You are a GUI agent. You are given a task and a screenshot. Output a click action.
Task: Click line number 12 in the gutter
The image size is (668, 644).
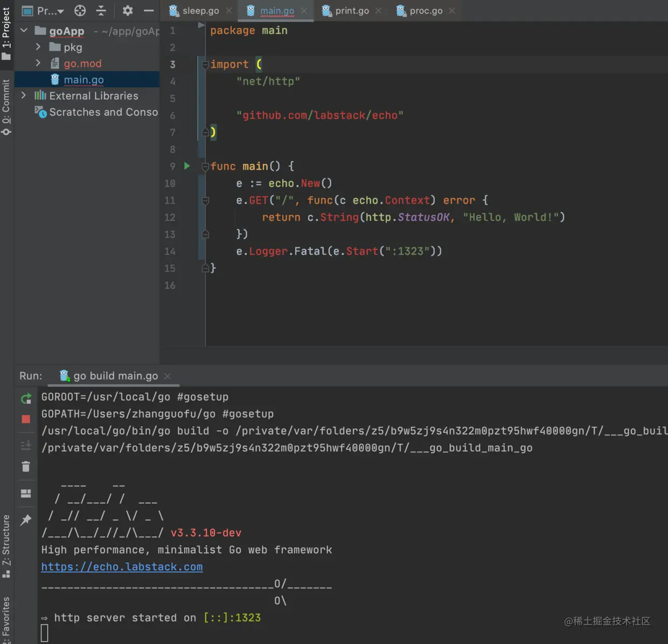point(170,217)
